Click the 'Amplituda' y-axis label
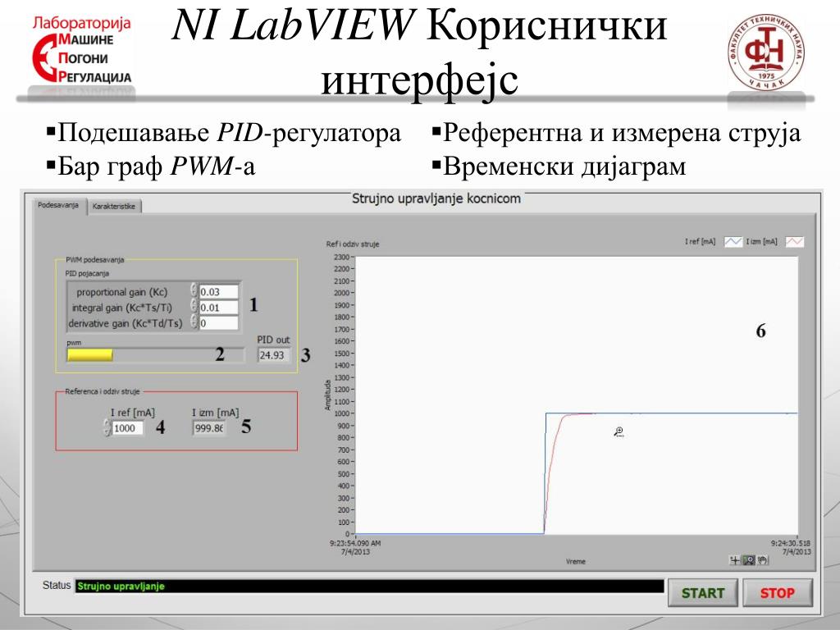This screenshot has width=840, height=630. coord(328,395)
